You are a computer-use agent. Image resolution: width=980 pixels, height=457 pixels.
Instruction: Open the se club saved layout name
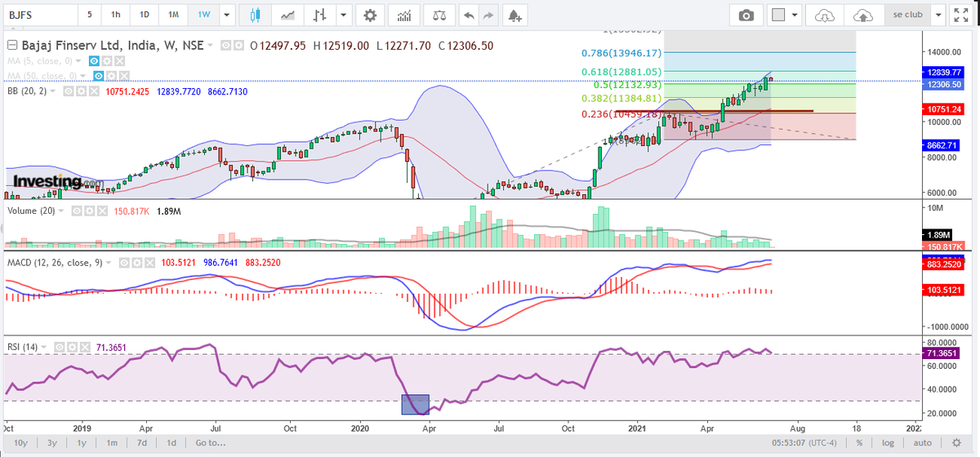906,16
